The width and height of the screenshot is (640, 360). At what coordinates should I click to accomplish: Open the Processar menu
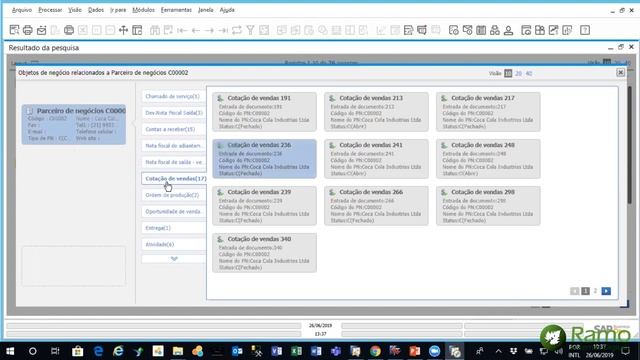[50, 10]
